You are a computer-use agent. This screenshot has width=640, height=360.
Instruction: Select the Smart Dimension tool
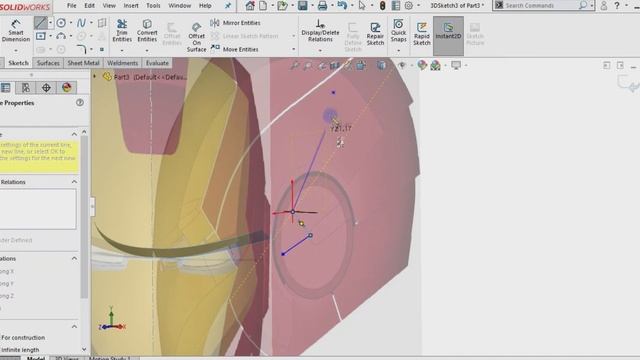click(16, 31)
